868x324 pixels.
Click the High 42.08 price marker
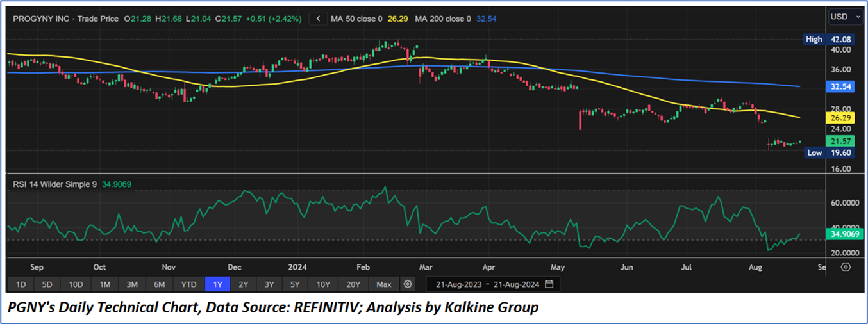pos(830,39)
